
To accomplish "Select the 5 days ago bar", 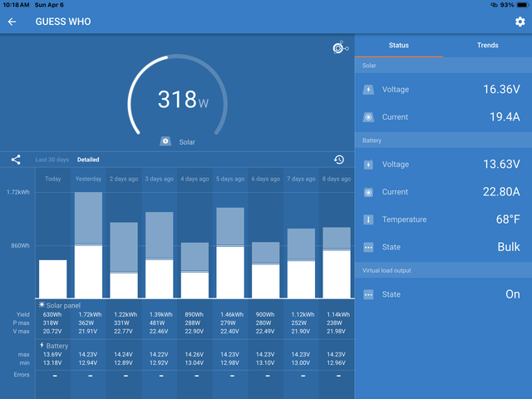I will tap(230, 253).
